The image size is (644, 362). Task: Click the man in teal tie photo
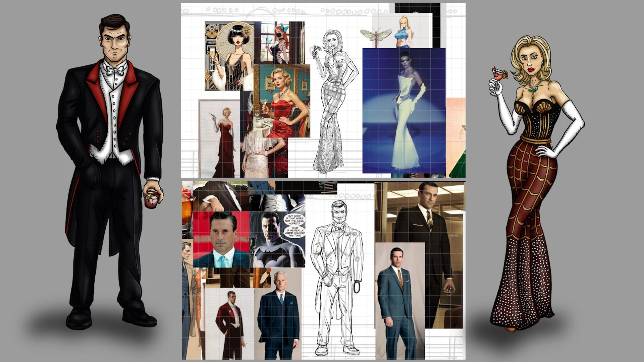point(221,240)
